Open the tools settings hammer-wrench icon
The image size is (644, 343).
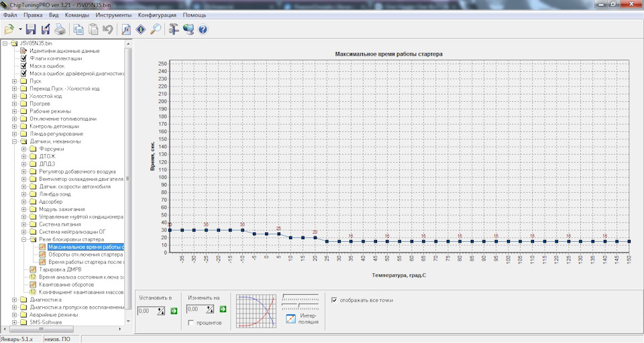(x=174, y=29)
